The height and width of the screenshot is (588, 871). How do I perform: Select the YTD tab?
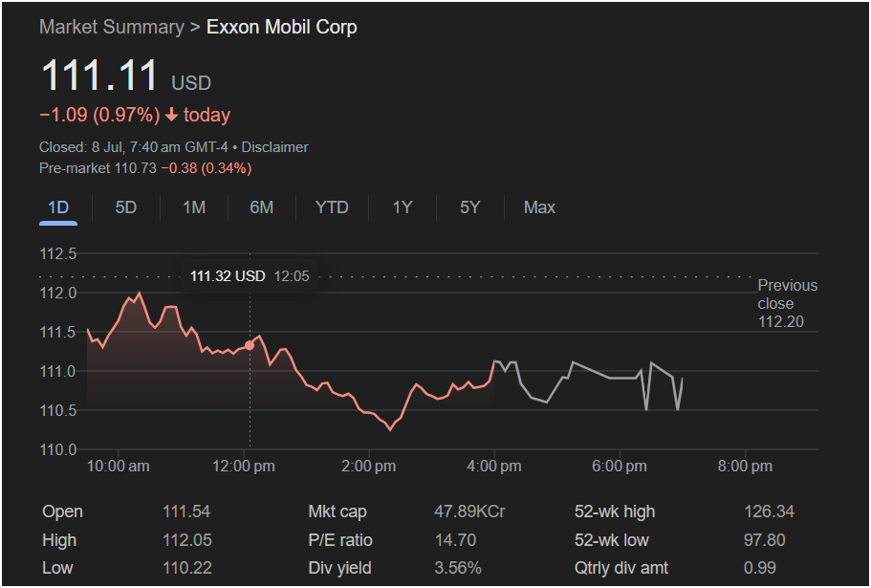point(332,207)
